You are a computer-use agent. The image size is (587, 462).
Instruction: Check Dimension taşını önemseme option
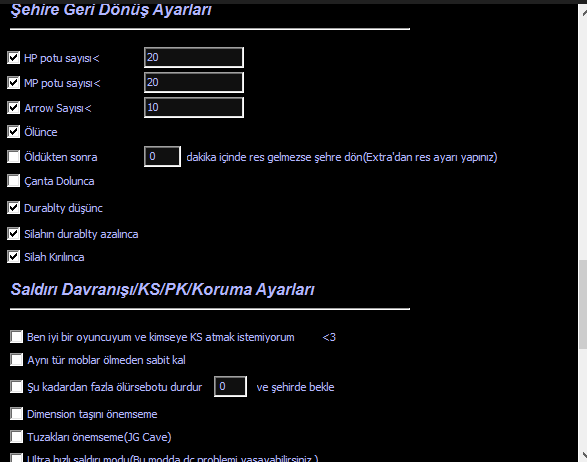tap(16, 414)
